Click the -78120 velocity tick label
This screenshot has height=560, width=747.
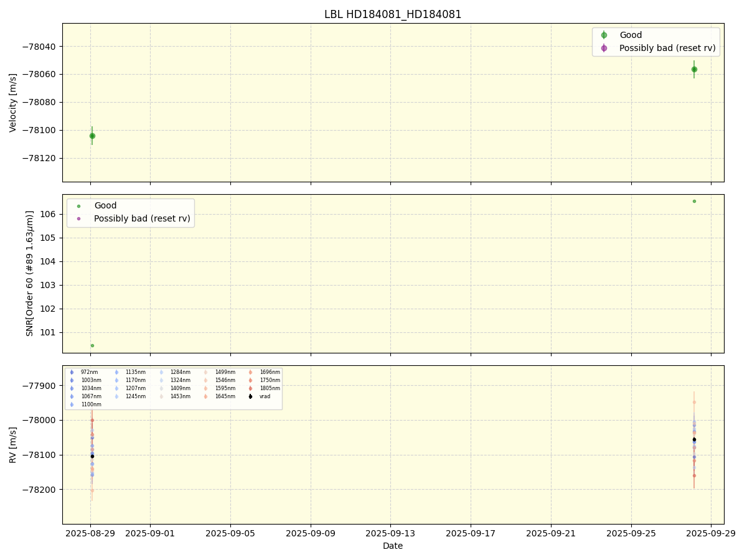tap(40, 159)
